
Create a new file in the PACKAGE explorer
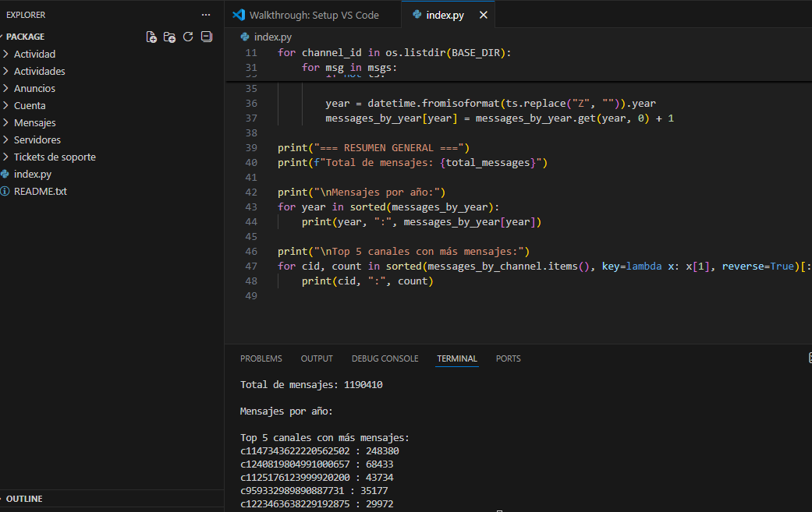tap(151, 37)
